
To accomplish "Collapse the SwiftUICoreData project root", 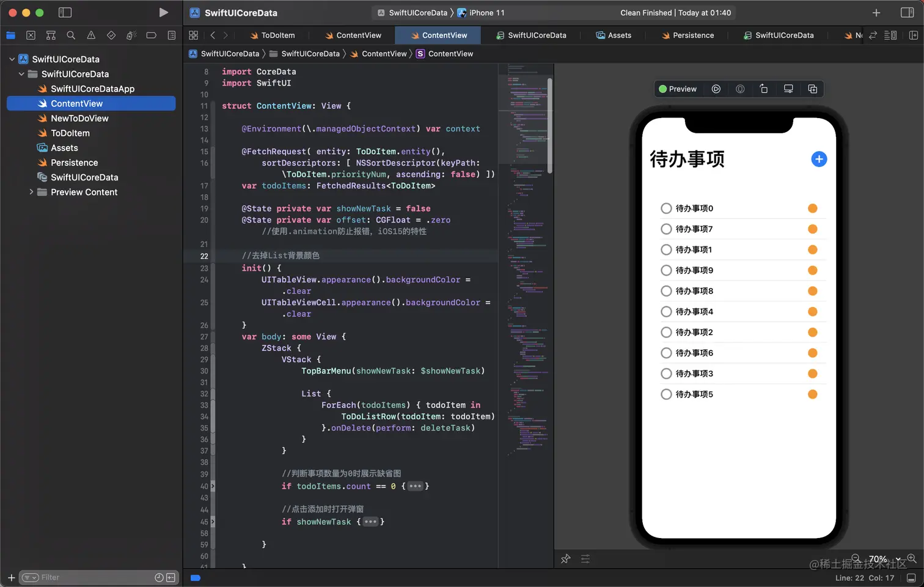I will tap(12, 59).
